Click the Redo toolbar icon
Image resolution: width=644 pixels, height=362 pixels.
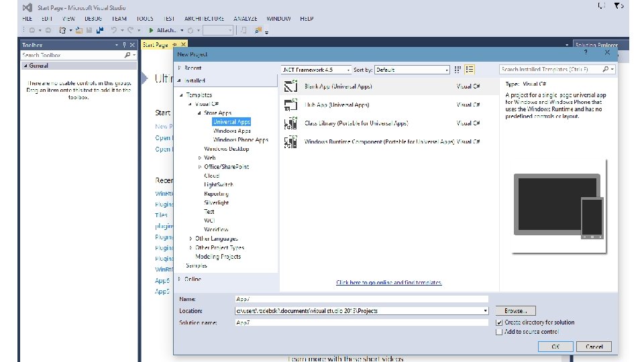click(130, 30)
